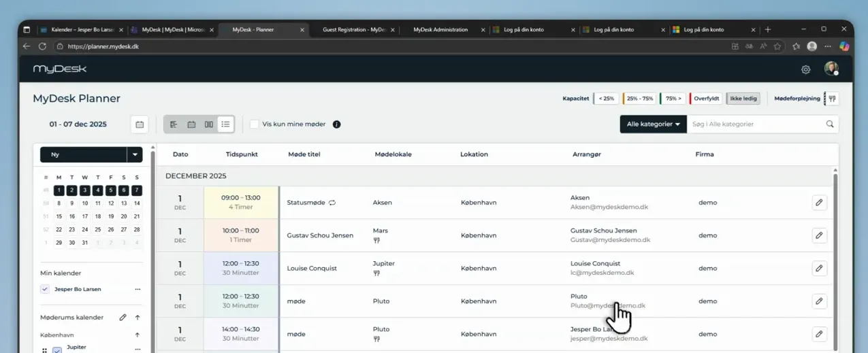Screen dimensions: 868x353
Task: Open browser favorites list icon
Action: pyautogui.click(x=796, y=46)
